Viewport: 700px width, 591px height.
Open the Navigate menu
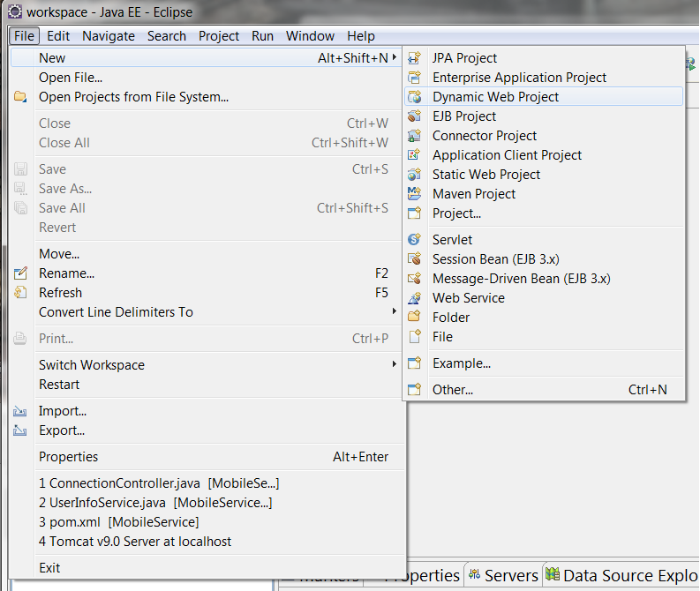pos(109,36)
